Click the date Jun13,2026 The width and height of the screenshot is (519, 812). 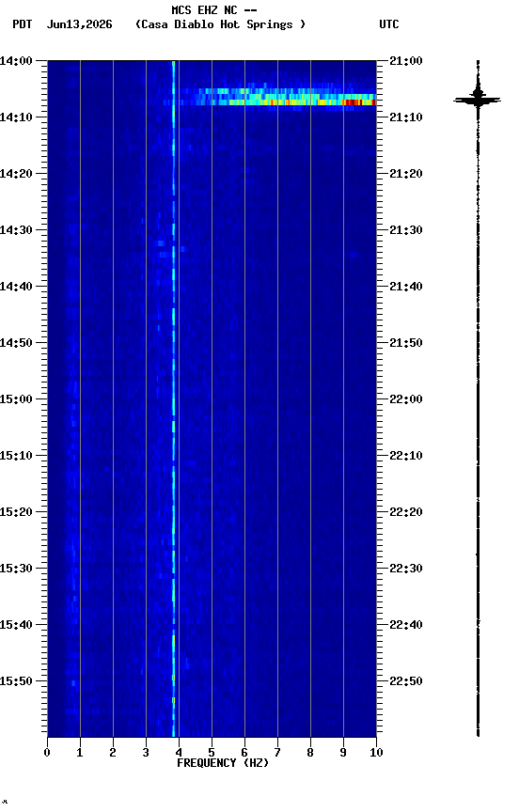pyautogui.click(x=79, y=24)
